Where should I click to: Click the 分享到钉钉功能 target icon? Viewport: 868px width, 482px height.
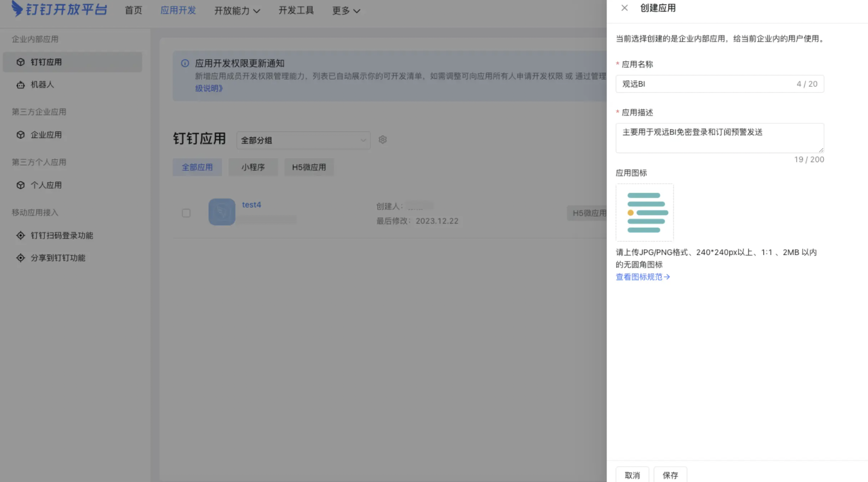[x=20, y=258]
